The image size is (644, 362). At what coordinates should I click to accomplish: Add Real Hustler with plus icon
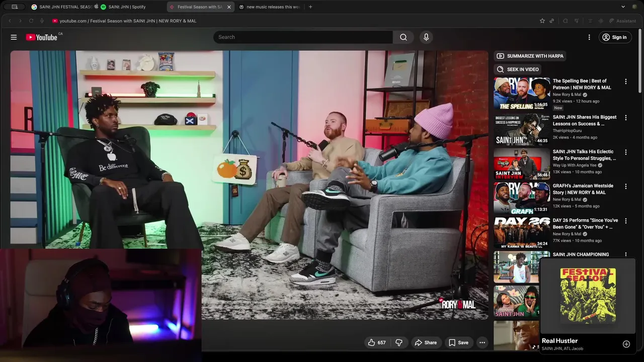(626, 344)
